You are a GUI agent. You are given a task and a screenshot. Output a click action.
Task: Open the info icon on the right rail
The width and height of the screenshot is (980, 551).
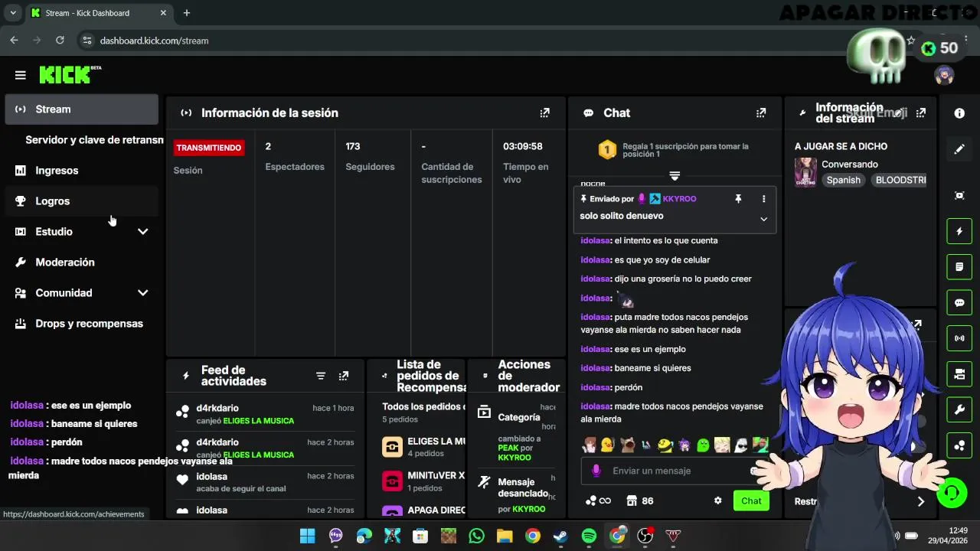coord(959,113)
